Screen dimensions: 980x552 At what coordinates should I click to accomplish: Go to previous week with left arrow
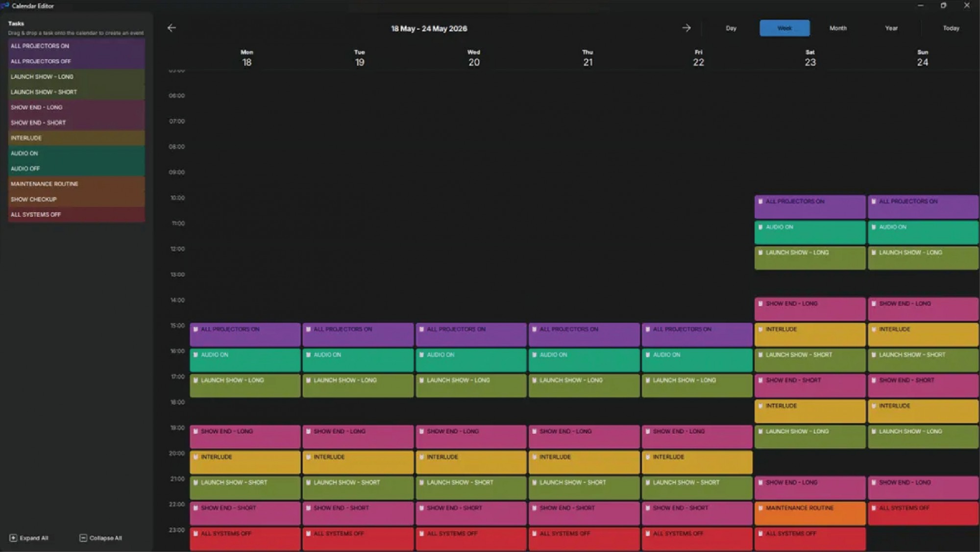tap(171, 28)
